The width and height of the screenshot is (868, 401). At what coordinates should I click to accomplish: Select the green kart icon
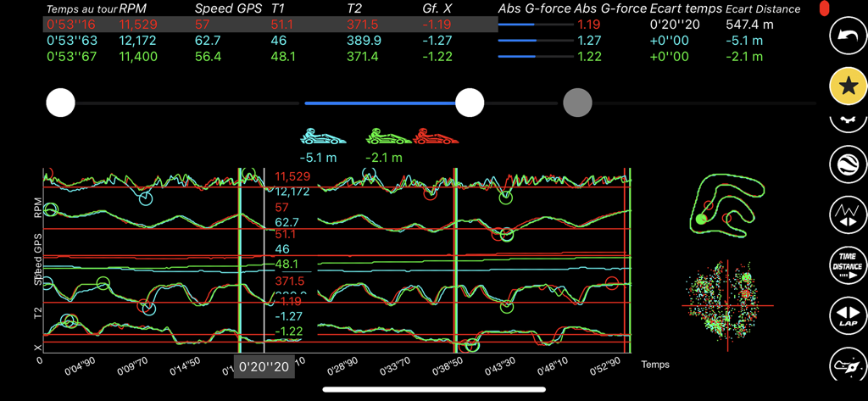tap(387, 136)
